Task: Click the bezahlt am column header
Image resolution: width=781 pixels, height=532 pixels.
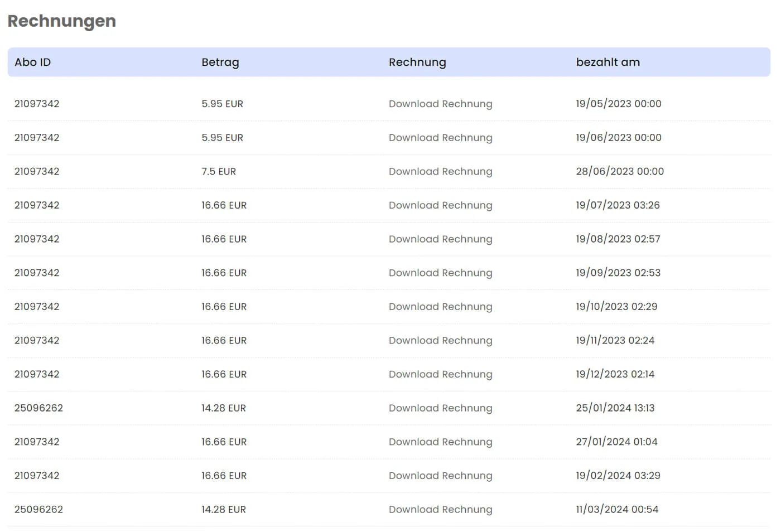Action: pos(608,62)
